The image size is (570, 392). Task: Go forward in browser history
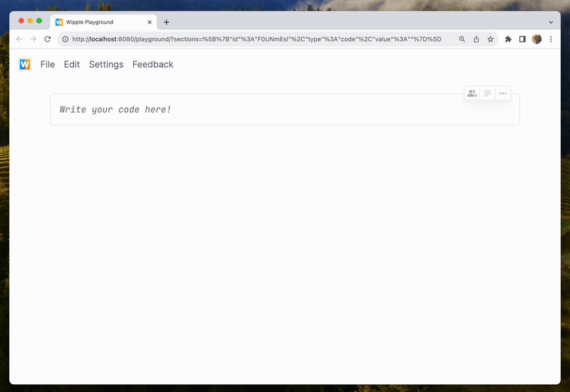pos(33,39)
